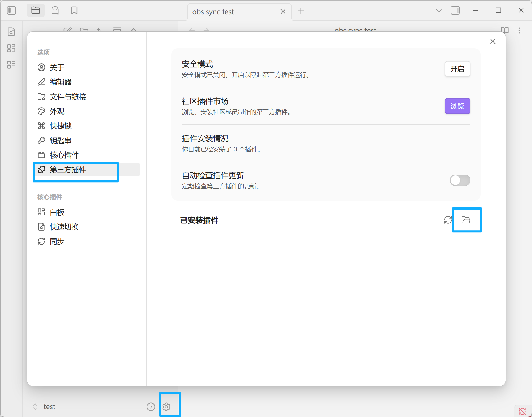The width and height of the screenshot is (532, 417).
Task: Click 浏览 to browse community plugins
Action: (x=457, y=106)
